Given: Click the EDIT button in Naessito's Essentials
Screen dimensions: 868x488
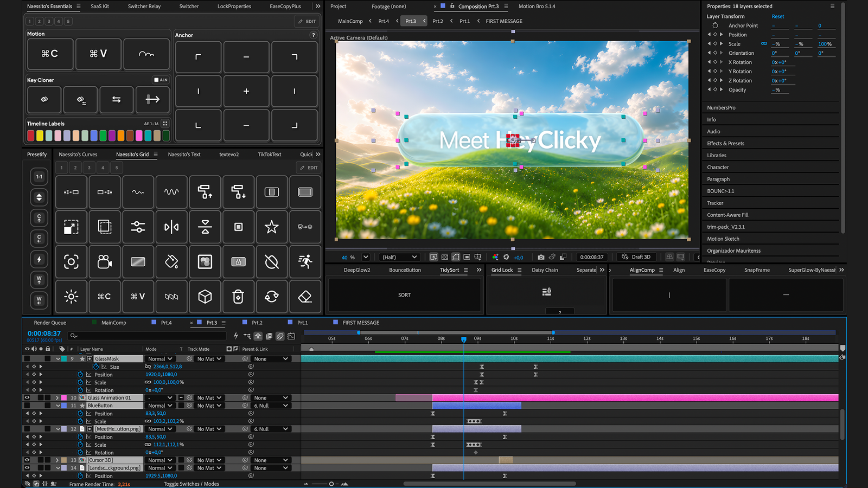Looking at the screenshot, I should (307, 21).
